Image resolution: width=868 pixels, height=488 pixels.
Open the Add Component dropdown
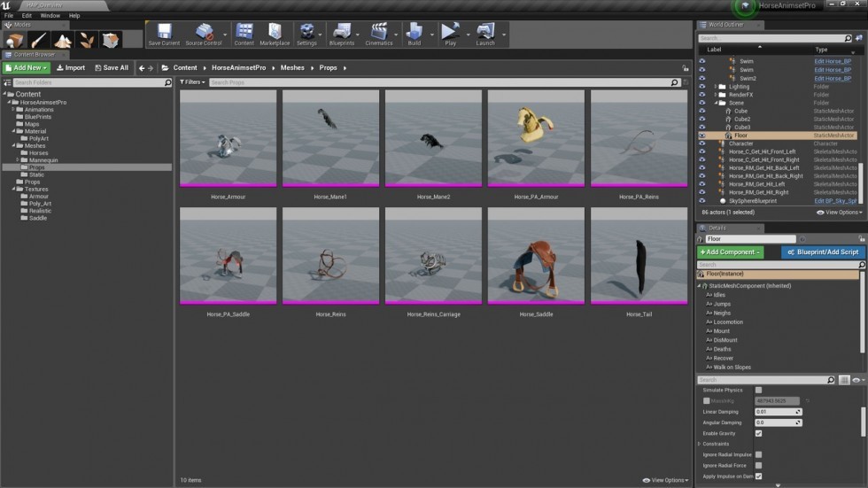(730, 252)
